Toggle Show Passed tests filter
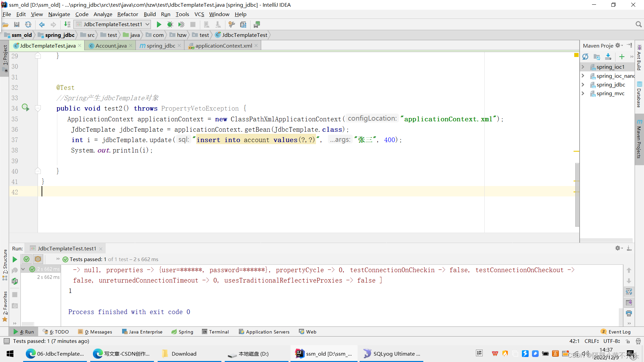This screenshot has height=362, width=644. click(x=26, y=259)
